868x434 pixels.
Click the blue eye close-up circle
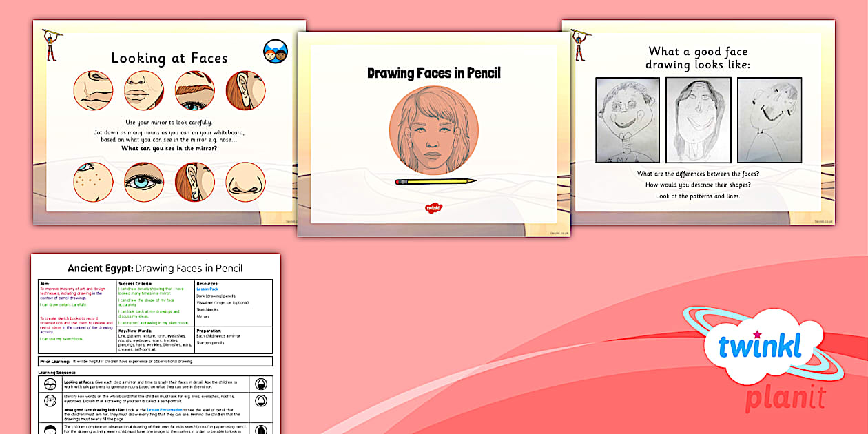tap(143, 182)
